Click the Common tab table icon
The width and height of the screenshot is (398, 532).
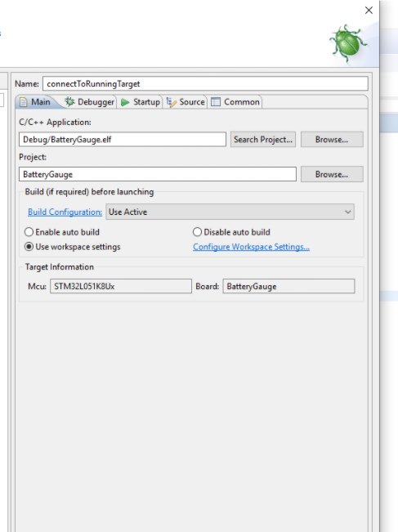click(216, 102)
